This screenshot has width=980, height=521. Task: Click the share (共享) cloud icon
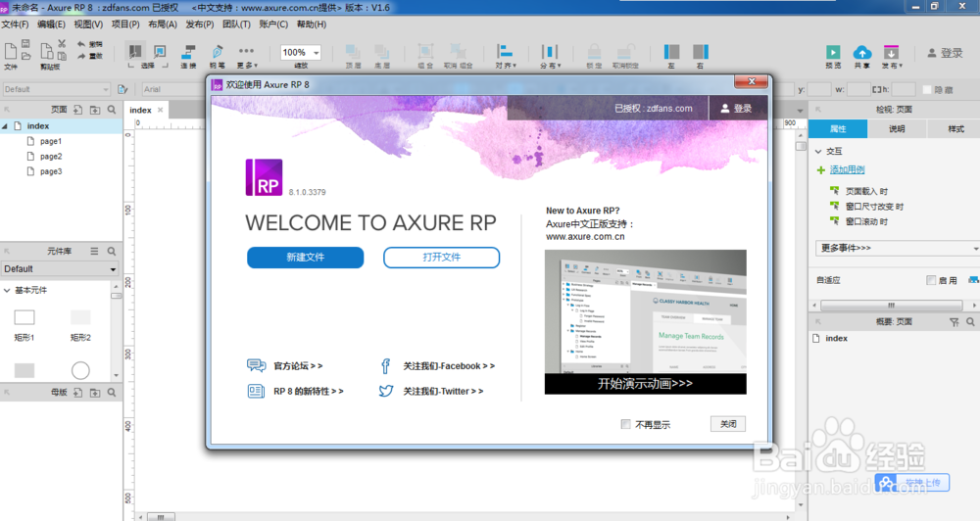[x=861, y=53]
